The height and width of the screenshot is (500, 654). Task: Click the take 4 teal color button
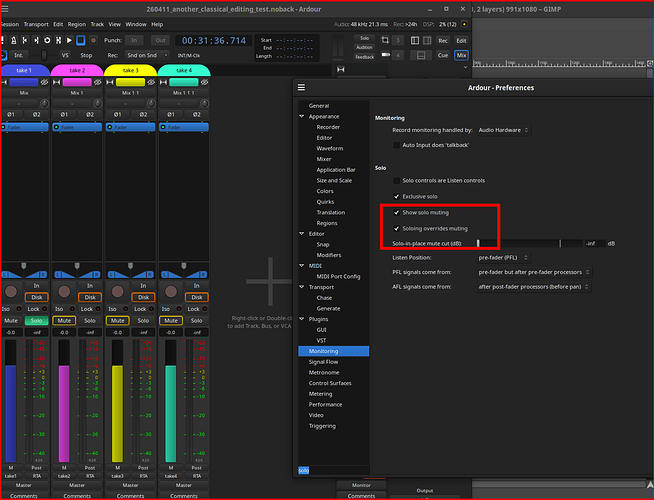[184, 82]
